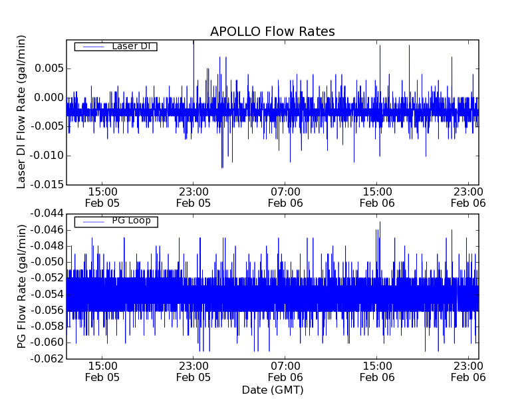Click the "Date (GMT)" x-axis label
The width and height of the screenshot is (532, 399).
click(272, 390)
